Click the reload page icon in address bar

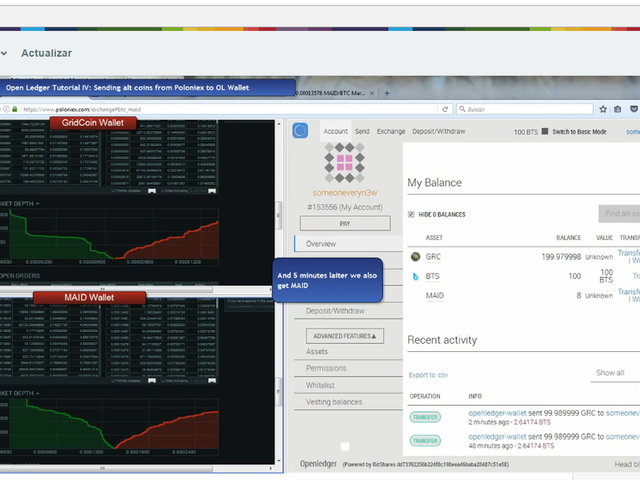pyautogui.click(x=443, y=108)
